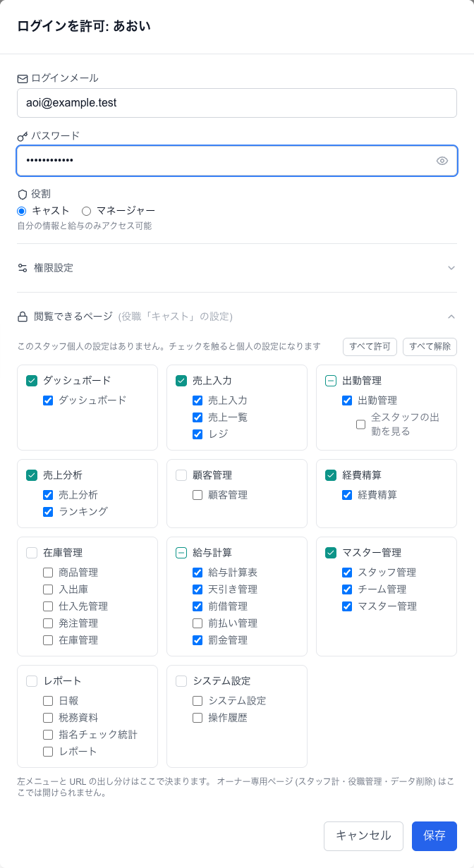Click the login email input field
Image resolution: width=474 pixels, height=868 pixels.
237,103
